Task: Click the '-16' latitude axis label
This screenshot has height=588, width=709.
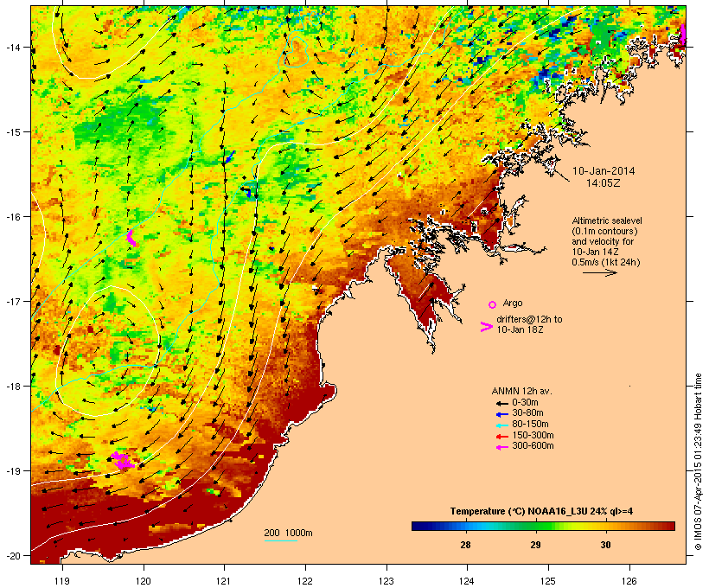Action: (12, 217)
